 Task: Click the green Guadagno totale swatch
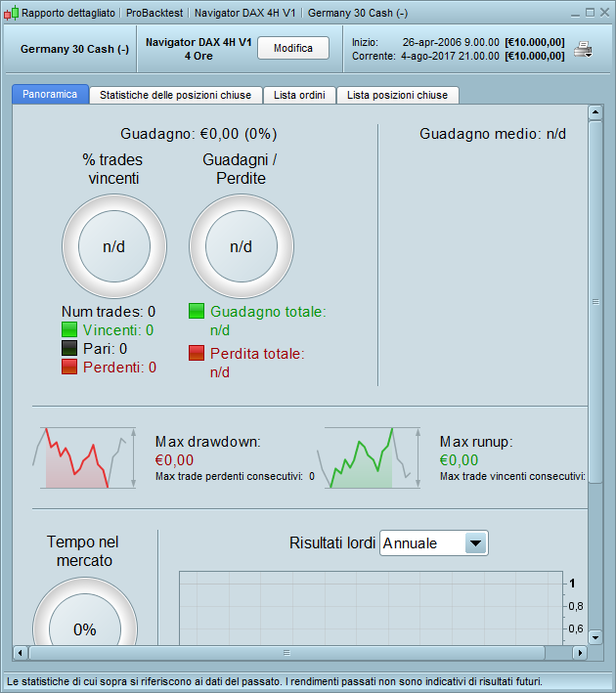point(197,311)
